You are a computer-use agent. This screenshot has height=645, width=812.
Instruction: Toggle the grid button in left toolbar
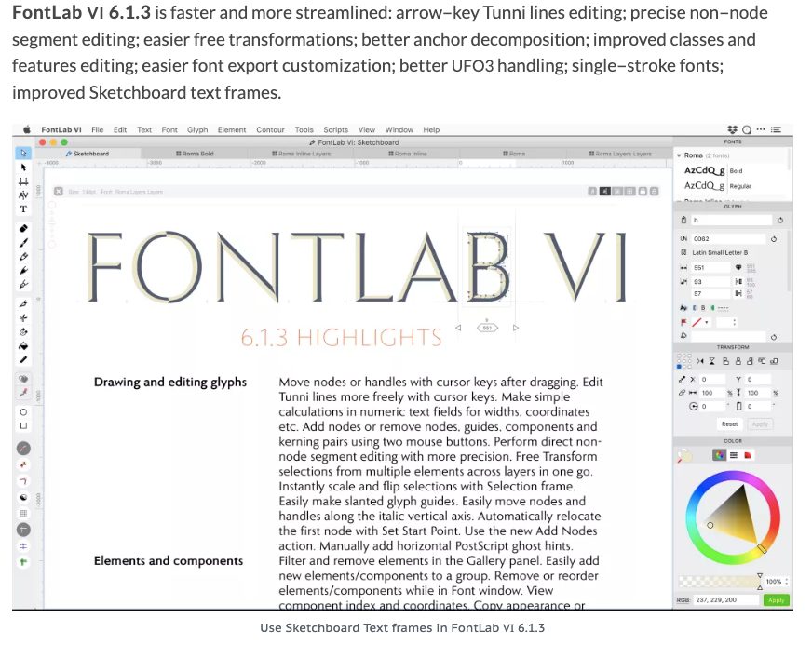pos(23,513)
